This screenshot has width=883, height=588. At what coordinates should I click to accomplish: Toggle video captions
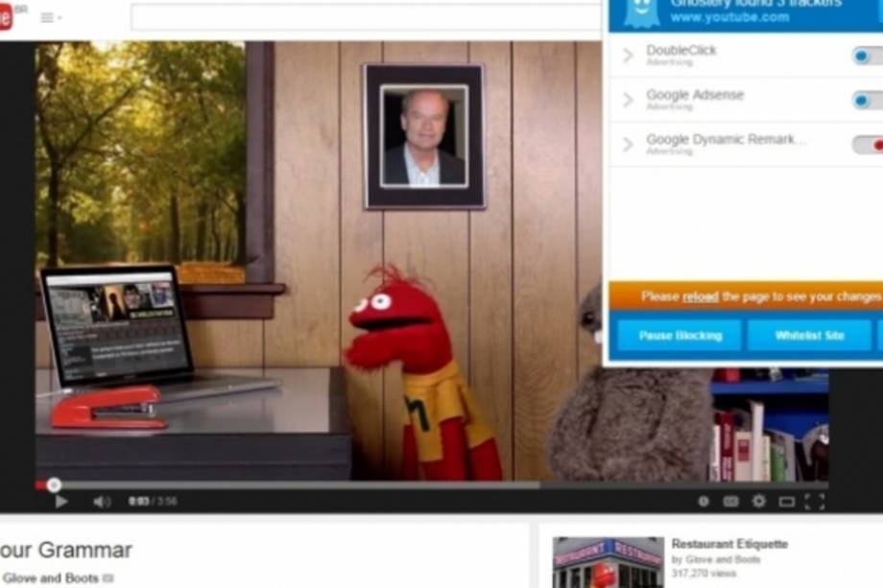point(731,501)
